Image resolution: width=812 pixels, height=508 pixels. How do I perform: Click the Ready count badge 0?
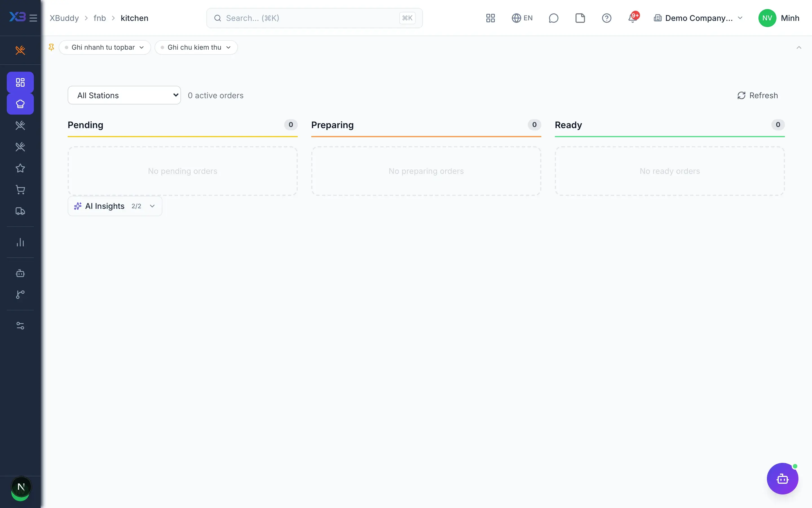(778, 125)
